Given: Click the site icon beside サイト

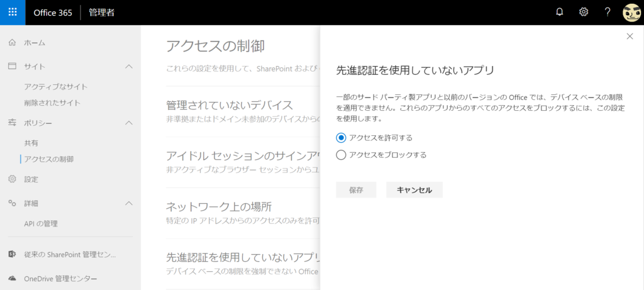Looking at the screenshot, I should (13, 66).
